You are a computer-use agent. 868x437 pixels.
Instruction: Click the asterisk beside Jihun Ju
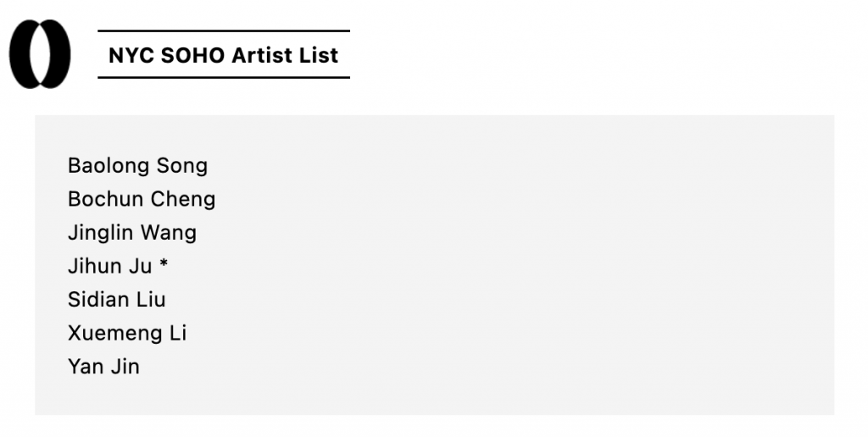pos(164,264)
